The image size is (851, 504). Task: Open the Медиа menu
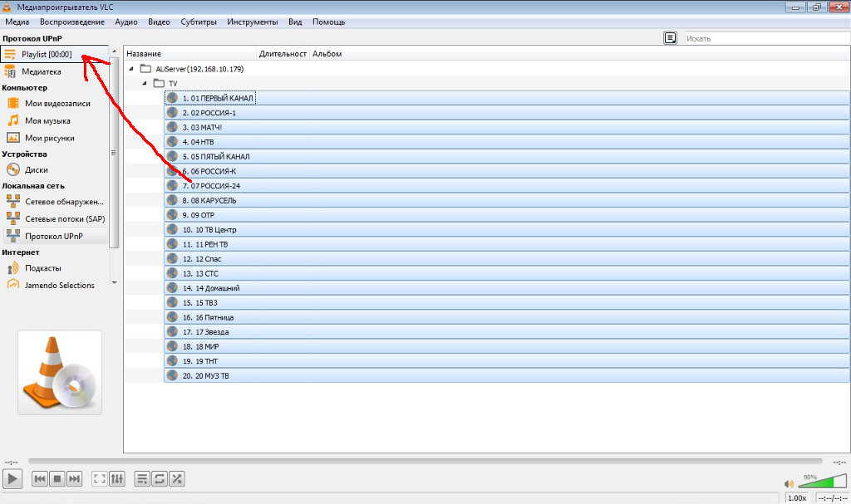pos(17,22)
